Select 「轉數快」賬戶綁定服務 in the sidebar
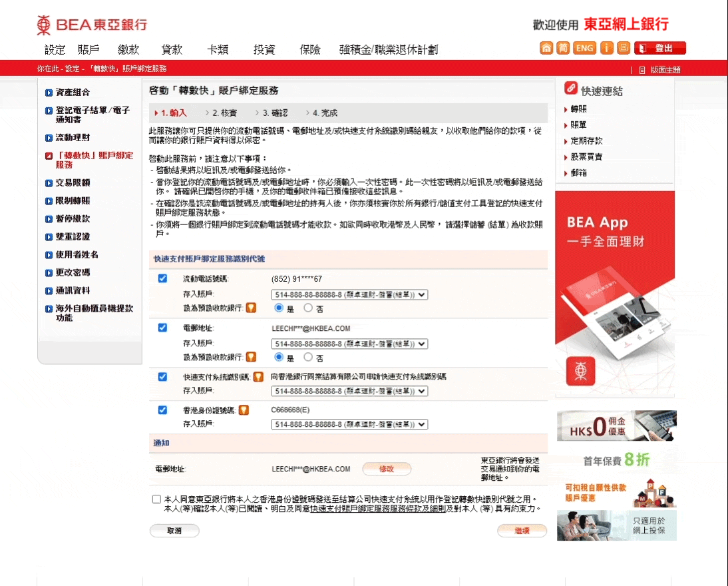The height and width of the screenshot is (586, 728). click(x=94, y=160)
